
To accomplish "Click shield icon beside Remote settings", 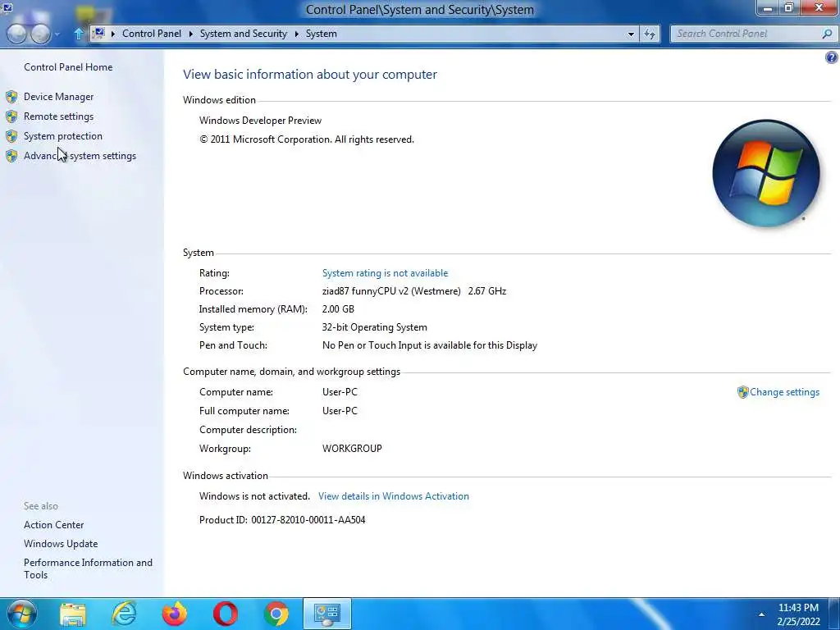I will pos(11,116).
